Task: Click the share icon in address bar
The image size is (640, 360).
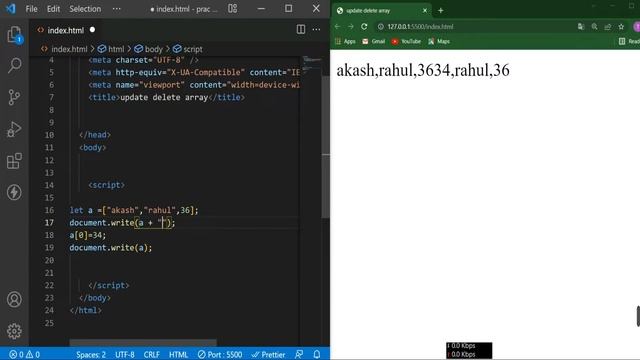Action: (x=608, y=27)
